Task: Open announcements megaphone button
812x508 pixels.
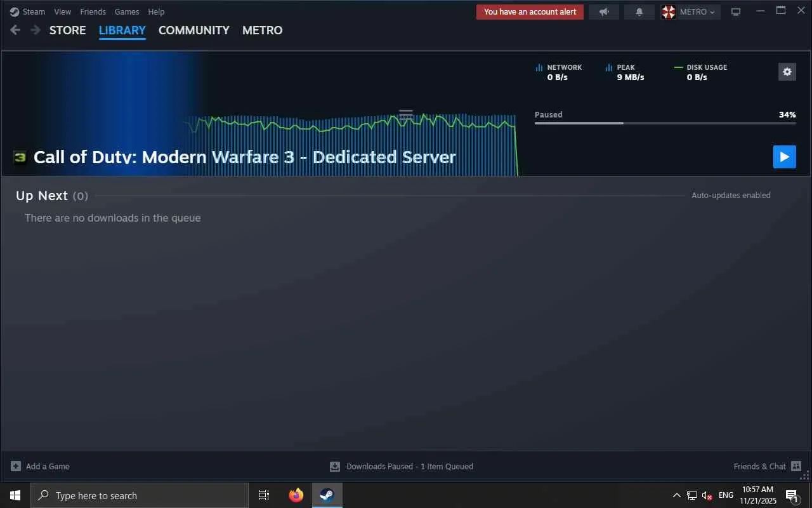Action: (x=604, y=11)
